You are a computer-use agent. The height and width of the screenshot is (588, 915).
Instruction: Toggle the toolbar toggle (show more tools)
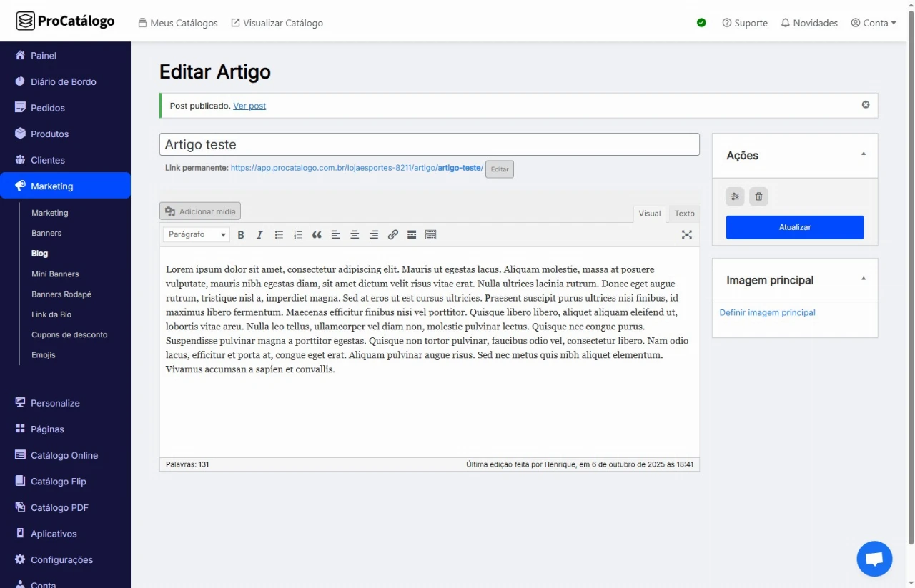tap(430, 235)
